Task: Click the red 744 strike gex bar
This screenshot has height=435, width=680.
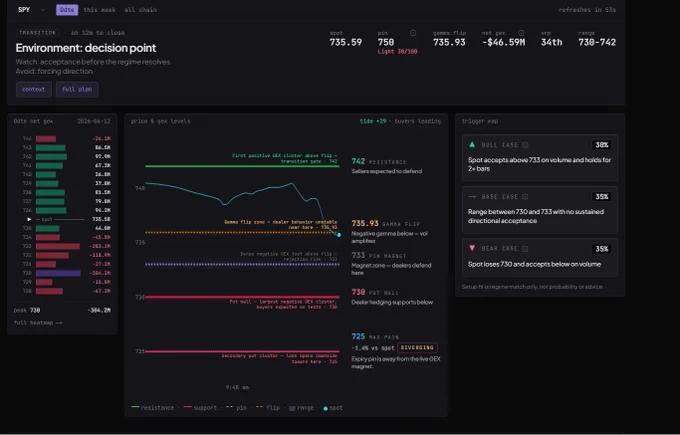Action: 46,139
